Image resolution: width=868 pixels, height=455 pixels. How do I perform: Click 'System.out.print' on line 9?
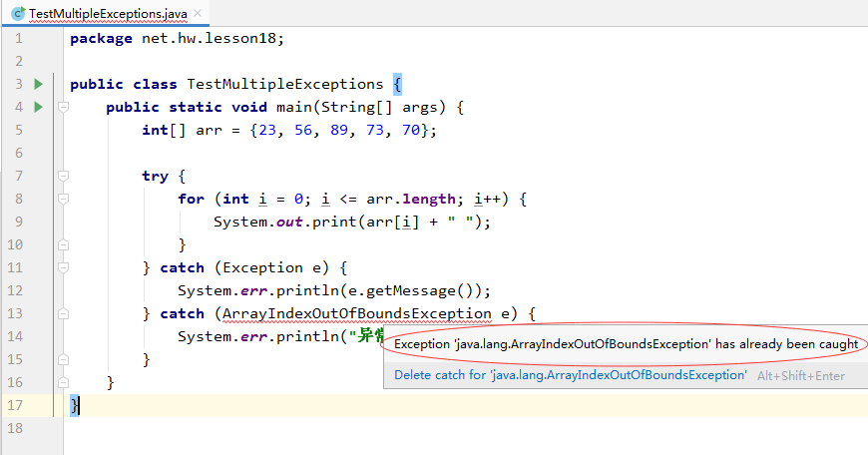(285, 222)
